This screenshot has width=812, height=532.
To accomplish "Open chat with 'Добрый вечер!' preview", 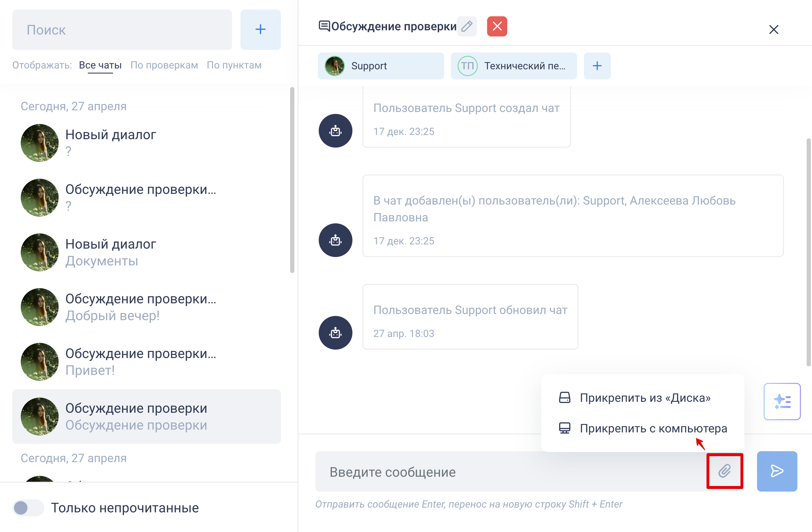I will coord(147,307).
